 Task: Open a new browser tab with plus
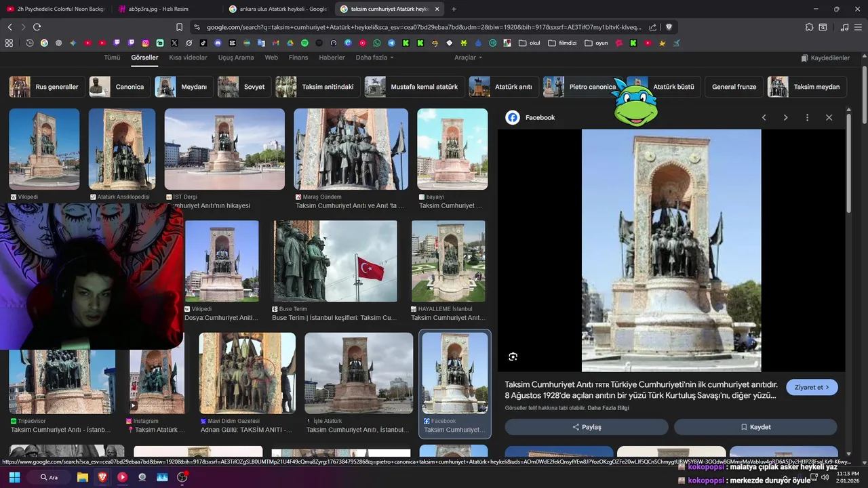[x=454, y=9]
